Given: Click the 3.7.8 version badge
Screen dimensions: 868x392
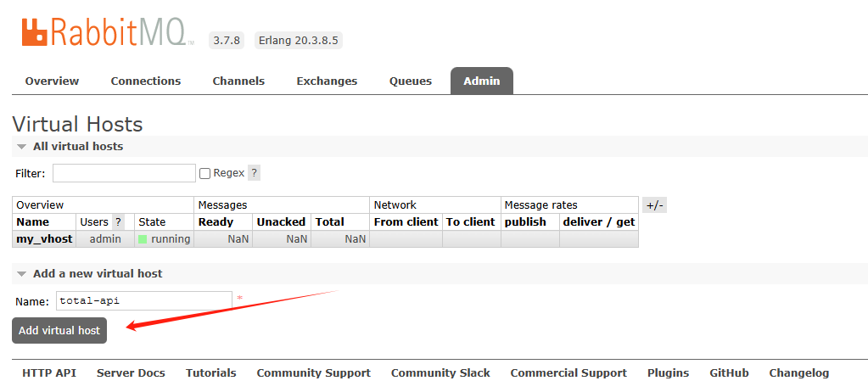Looking at the screenshot, I should 227,41.
